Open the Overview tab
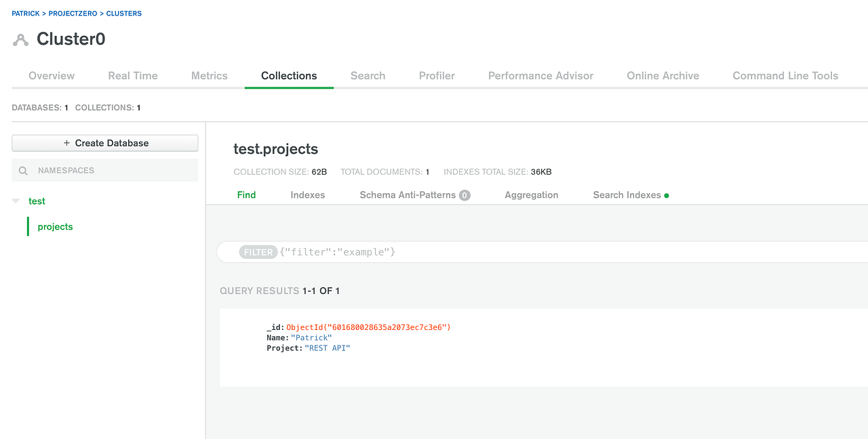The height and width of the screenshot is (439, 868). 51,75
